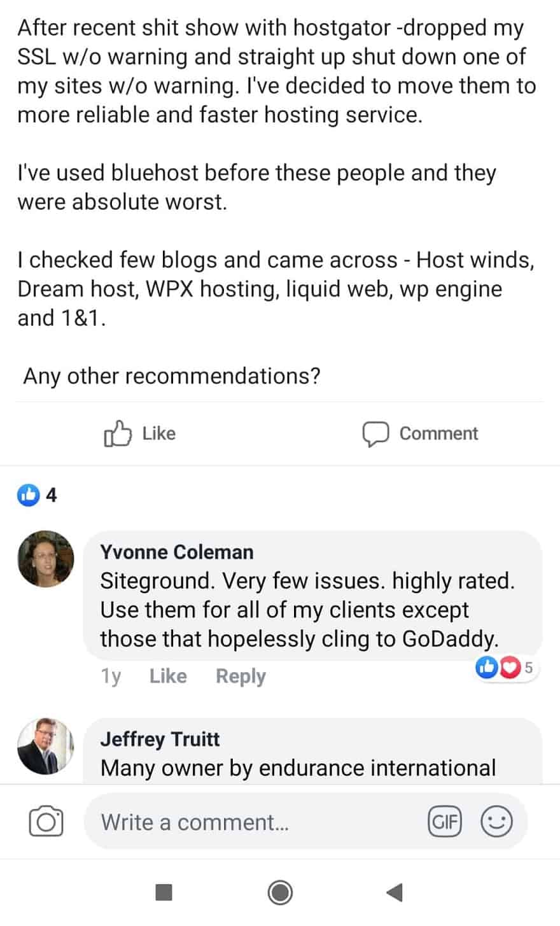Open the GIF picker
560x926 pixels.
pos(445,822)
